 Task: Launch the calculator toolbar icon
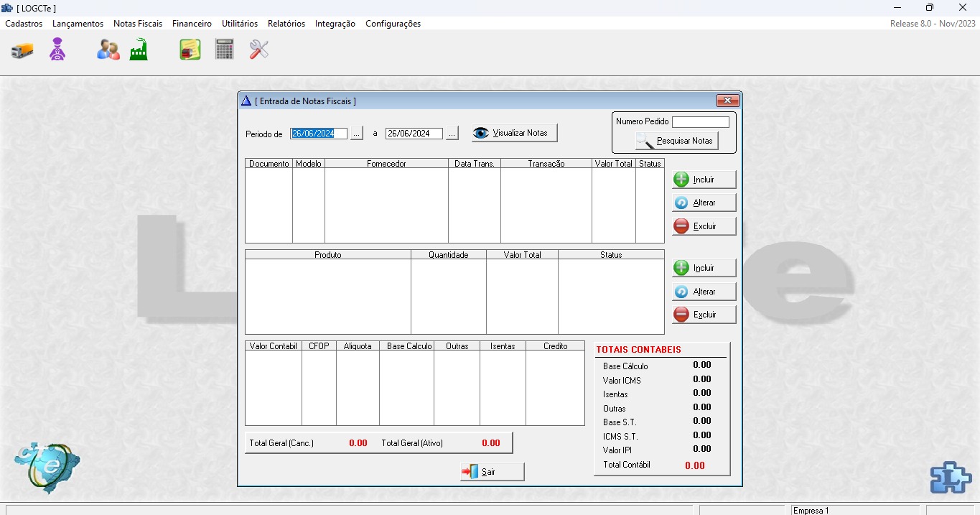(225, 50)
